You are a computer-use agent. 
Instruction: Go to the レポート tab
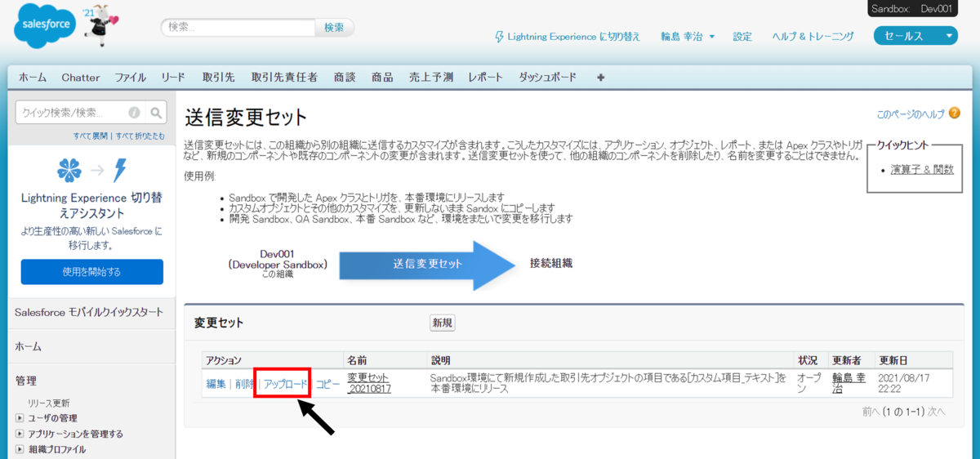pyautogui.click(x=485, y=78)
